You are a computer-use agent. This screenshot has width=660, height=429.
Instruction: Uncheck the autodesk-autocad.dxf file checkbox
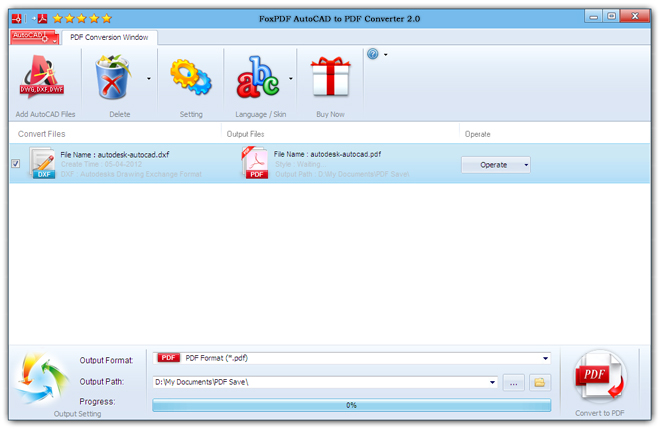coord(16,164)
